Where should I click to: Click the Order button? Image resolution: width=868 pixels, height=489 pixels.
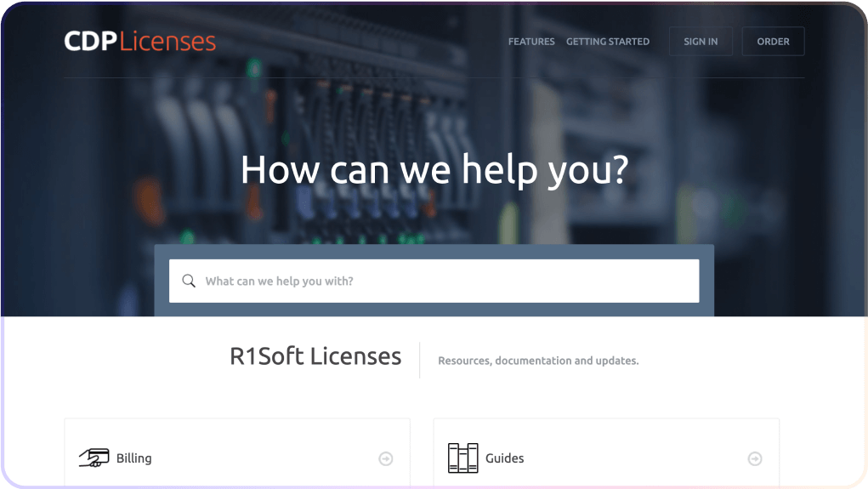pos(773,42)
